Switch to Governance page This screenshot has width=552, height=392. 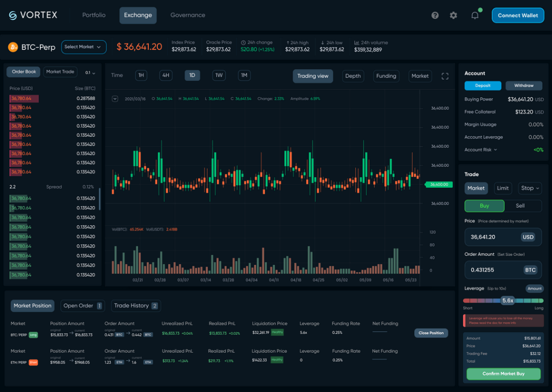(188, 15)
